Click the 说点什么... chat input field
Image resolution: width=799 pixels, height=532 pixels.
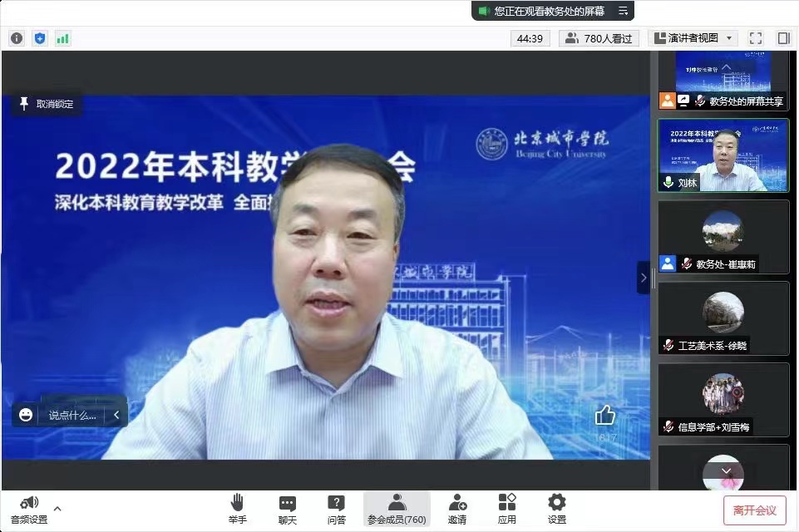point(72,415)
